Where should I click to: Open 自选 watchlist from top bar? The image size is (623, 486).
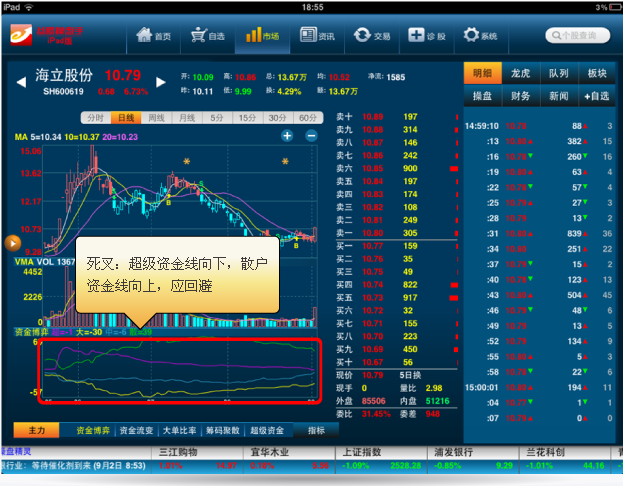[206, 36]
